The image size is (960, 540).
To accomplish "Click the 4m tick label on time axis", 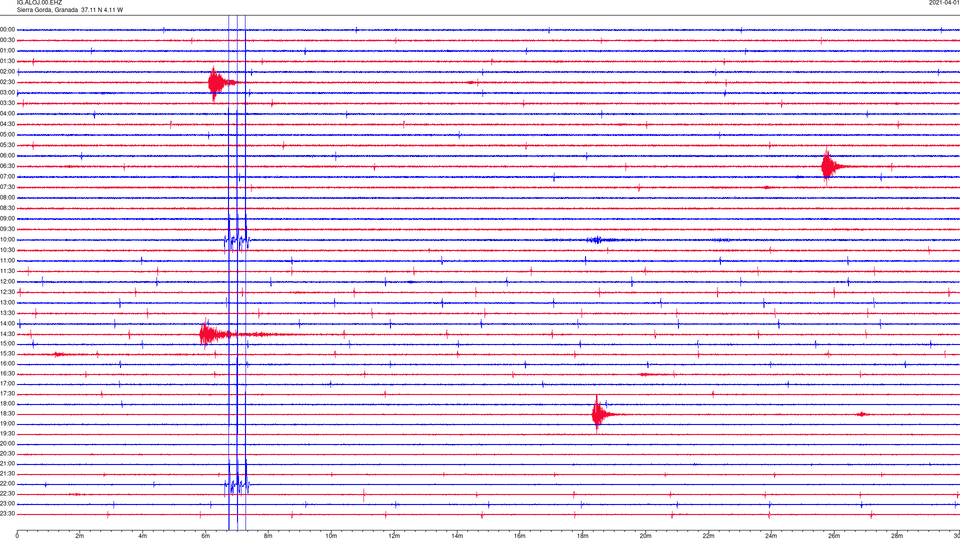I will tap(143, 536).
